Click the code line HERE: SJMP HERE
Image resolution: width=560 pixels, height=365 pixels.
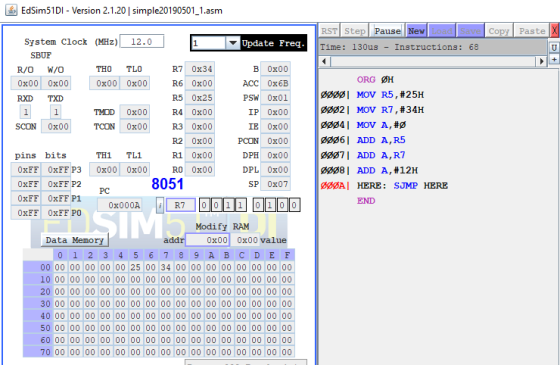click(x=402, y=186)
